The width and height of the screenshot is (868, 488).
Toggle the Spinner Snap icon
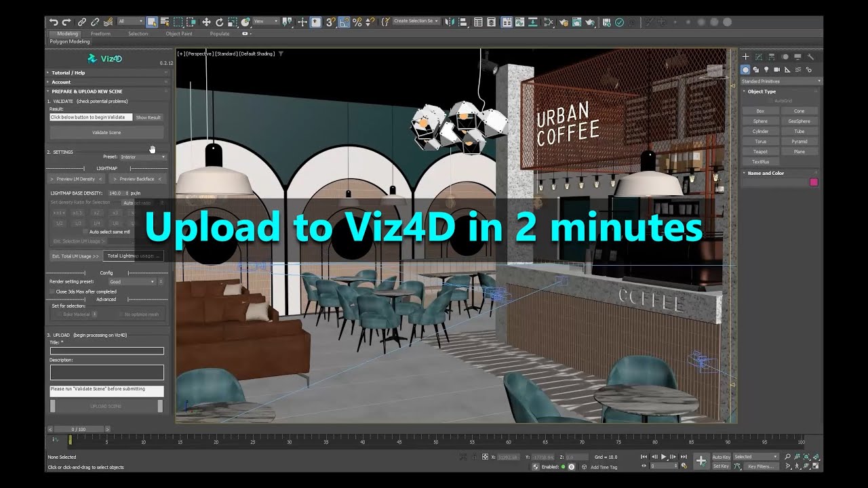370,22
